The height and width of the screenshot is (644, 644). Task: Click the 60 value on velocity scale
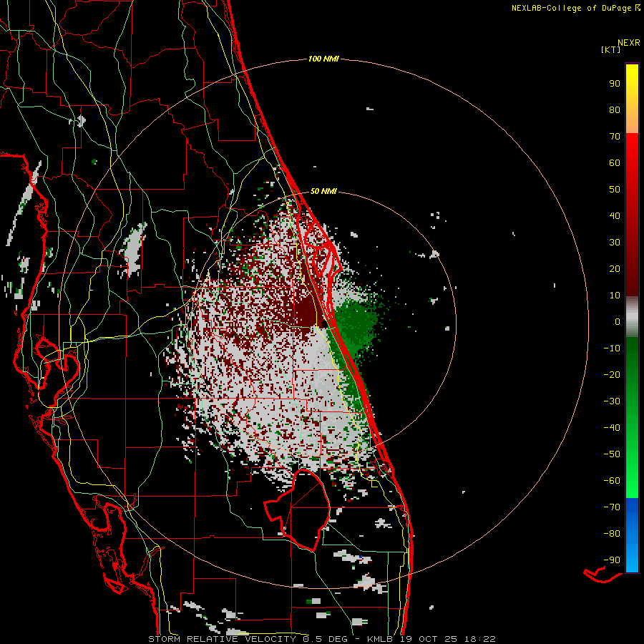coord(615,163)
